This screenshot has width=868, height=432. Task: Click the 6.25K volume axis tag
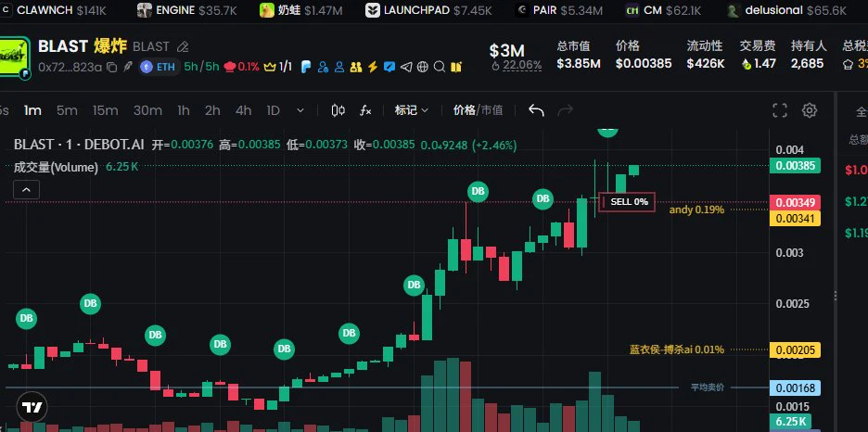(x=790, y=422)
